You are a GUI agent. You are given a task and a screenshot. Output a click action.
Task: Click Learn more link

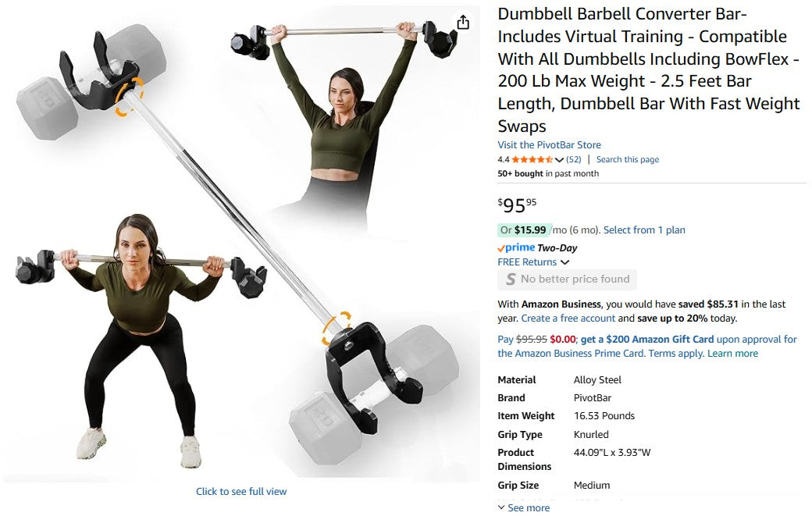(x=732, y=354)
